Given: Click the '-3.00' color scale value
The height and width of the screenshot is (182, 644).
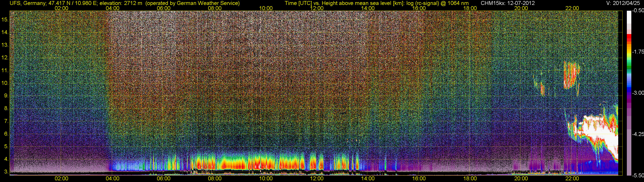Looking at the screenshot, I should (638, 93).
